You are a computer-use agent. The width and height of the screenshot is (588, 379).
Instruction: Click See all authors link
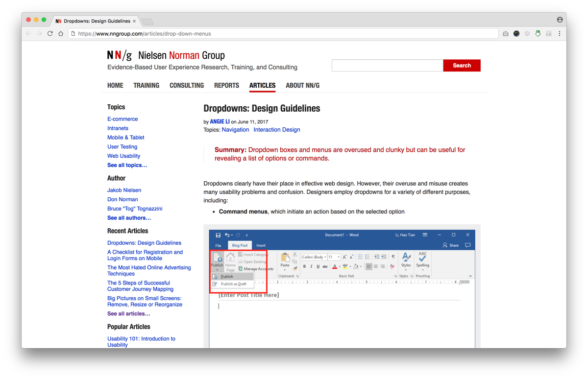pos(129,218)
